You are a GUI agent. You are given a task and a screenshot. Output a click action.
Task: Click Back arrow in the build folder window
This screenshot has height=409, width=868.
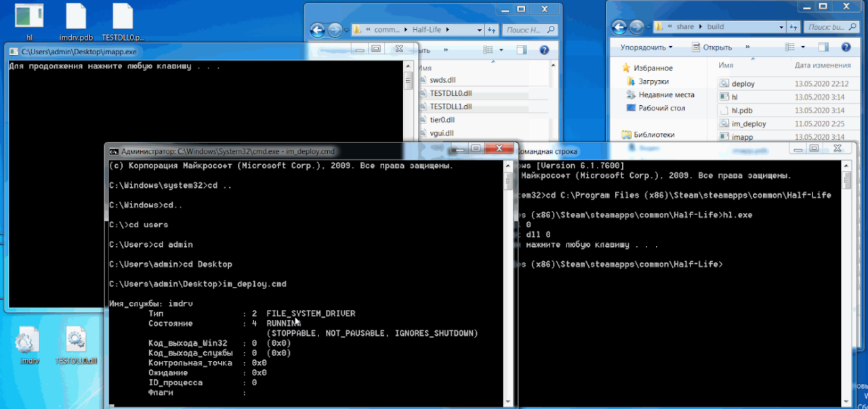point(619,27)
